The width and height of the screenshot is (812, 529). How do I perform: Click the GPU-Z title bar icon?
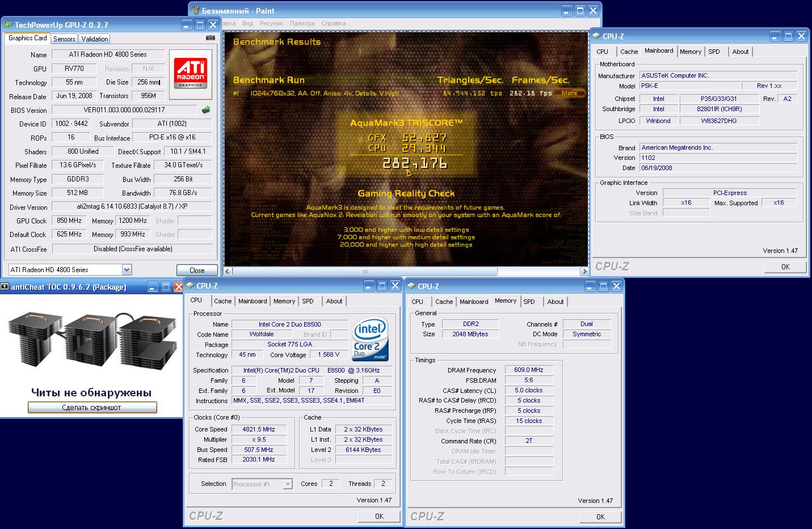coord(8,24)
